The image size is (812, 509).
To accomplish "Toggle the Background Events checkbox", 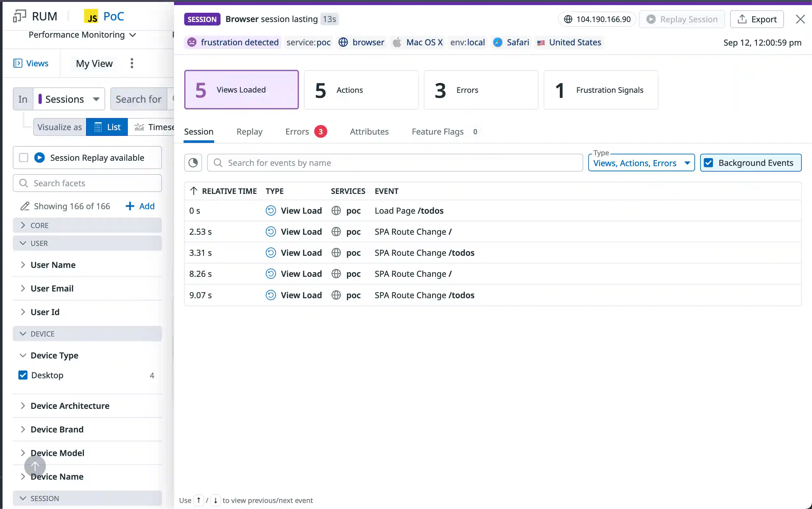I will tap(708, 163).
